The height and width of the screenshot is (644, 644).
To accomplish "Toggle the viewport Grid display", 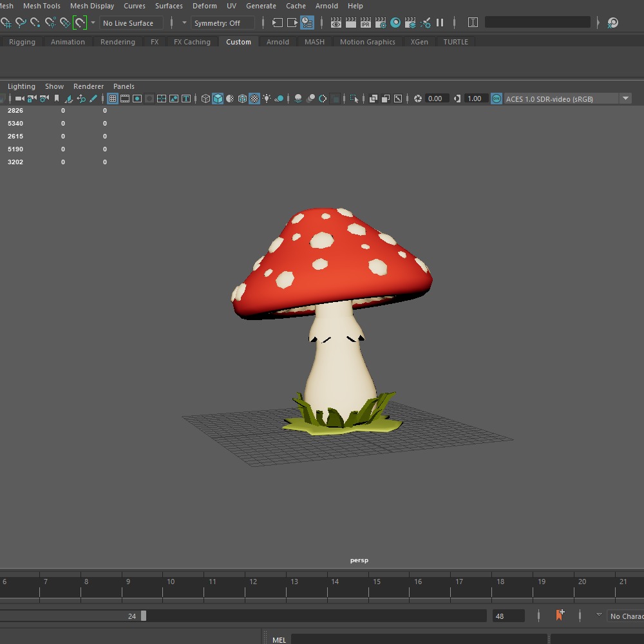I will pyautogui.click(x=113, y=99).
